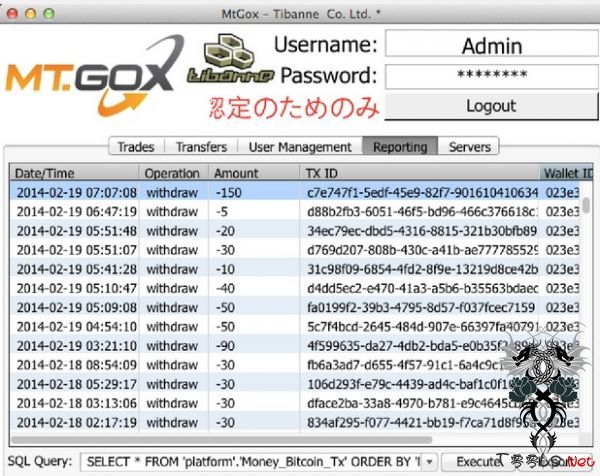Minimize the window using the yellow button
The image size is (600, 476).
tap(30, 13)
